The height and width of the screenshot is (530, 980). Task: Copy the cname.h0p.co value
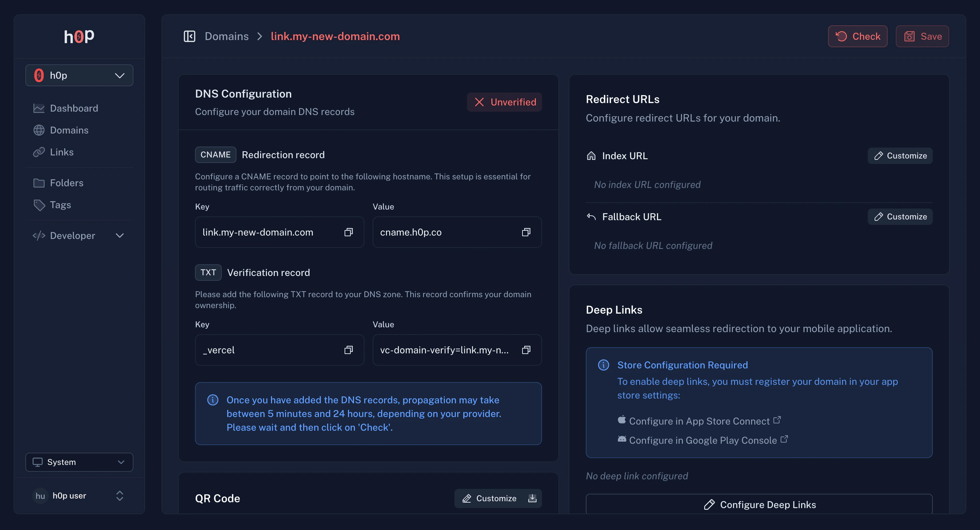526,232
